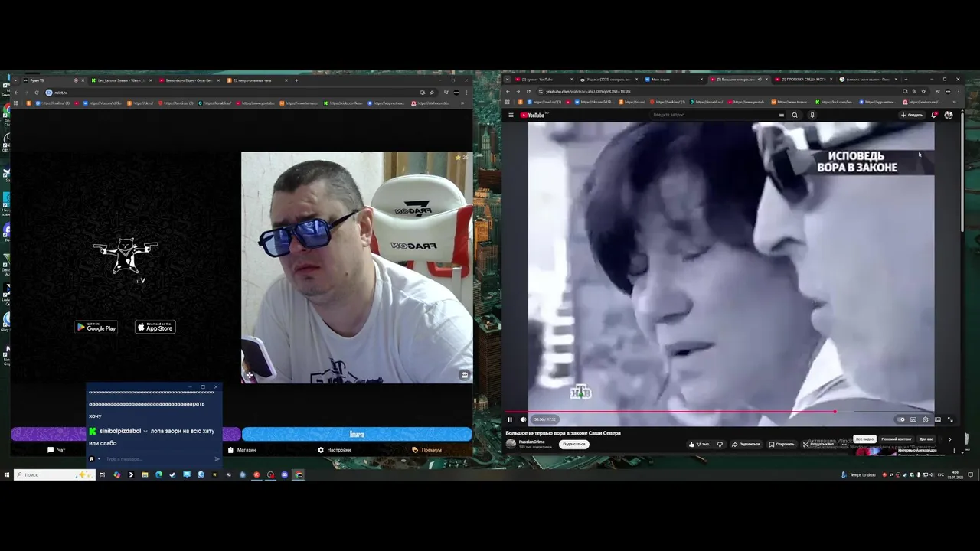Select the Похожий контент filter chip
The image size is (980, 551).
tap(896, 439)
